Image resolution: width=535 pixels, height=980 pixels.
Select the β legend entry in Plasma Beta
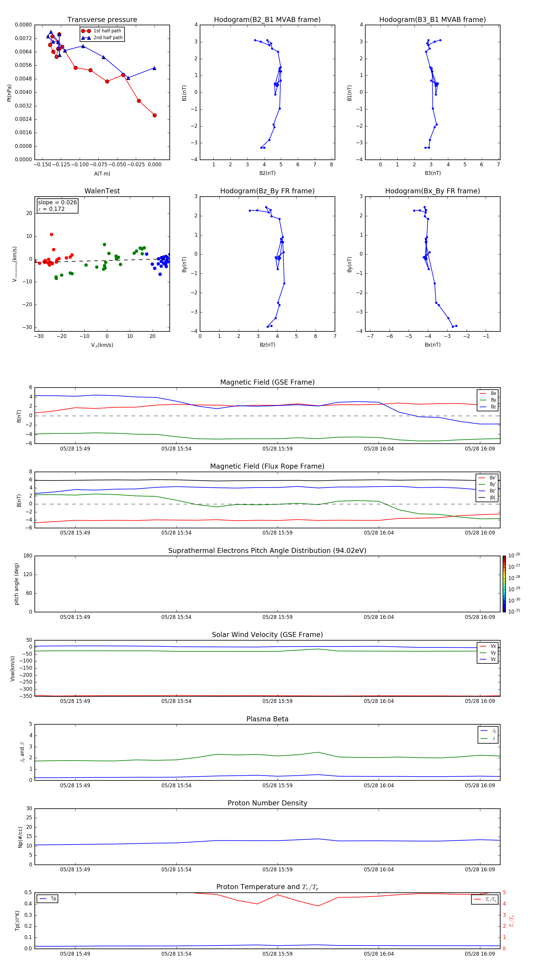pyautogui.click(x=488, y=739)
